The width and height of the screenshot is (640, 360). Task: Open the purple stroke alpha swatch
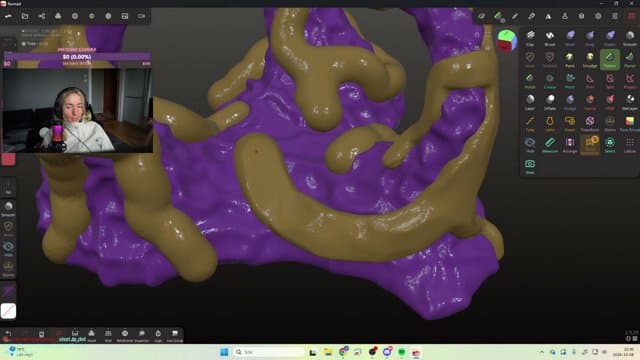[8, 291]
